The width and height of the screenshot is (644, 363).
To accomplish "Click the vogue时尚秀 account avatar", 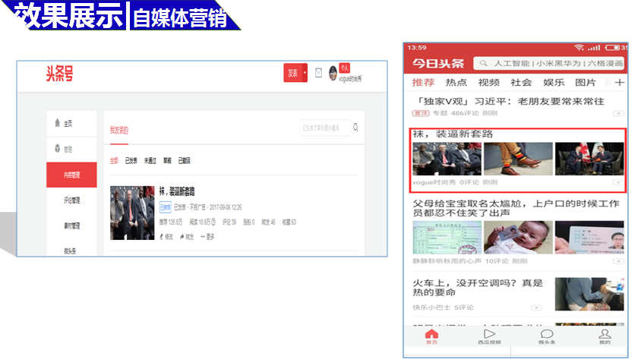I will coord(333,74).
